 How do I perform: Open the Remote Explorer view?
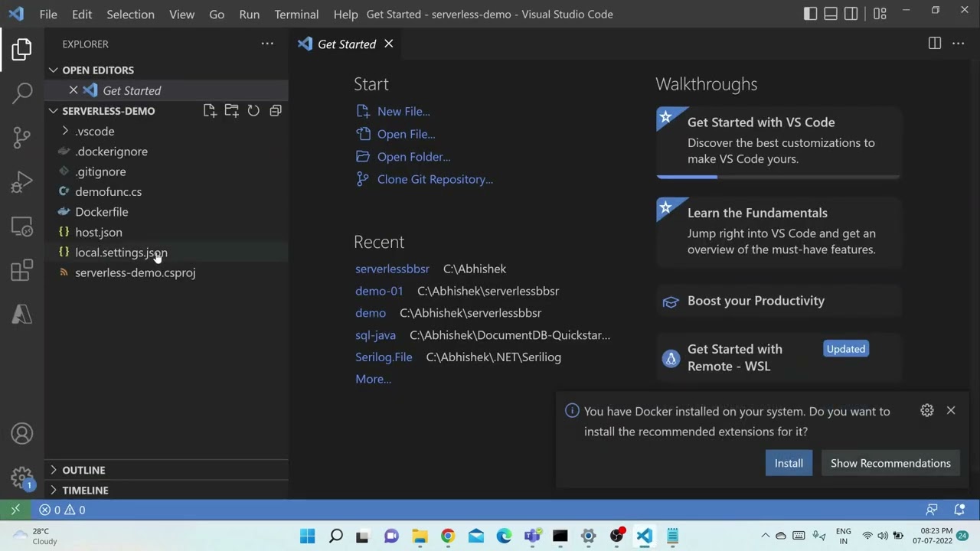(22, 227)
